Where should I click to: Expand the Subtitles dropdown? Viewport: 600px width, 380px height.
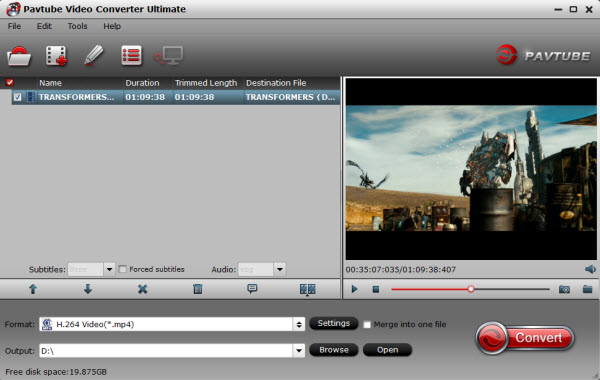click(109, 269)
